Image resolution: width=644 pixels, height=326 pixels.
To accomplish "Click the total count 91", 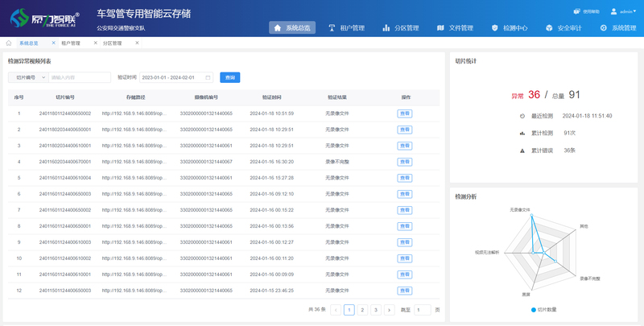I will tap(574, 95).
